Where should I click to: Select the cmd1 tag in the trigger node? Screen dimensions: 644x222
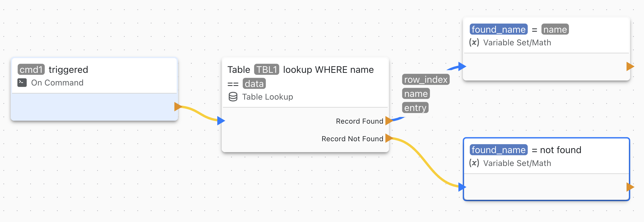31,70
